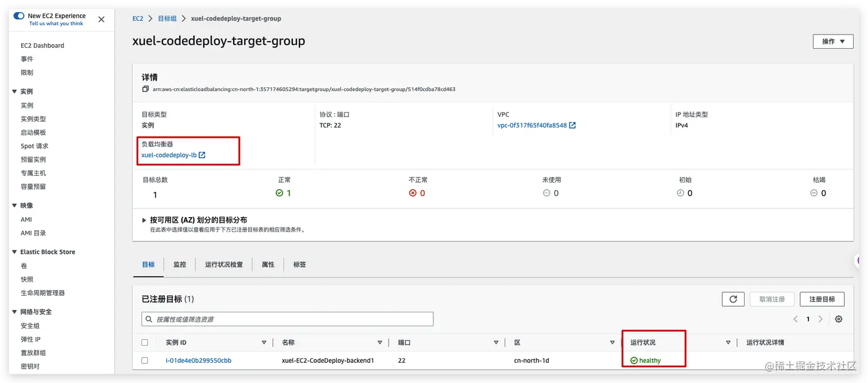Toggle the New EC2 Experience switch

click(19, 16)
